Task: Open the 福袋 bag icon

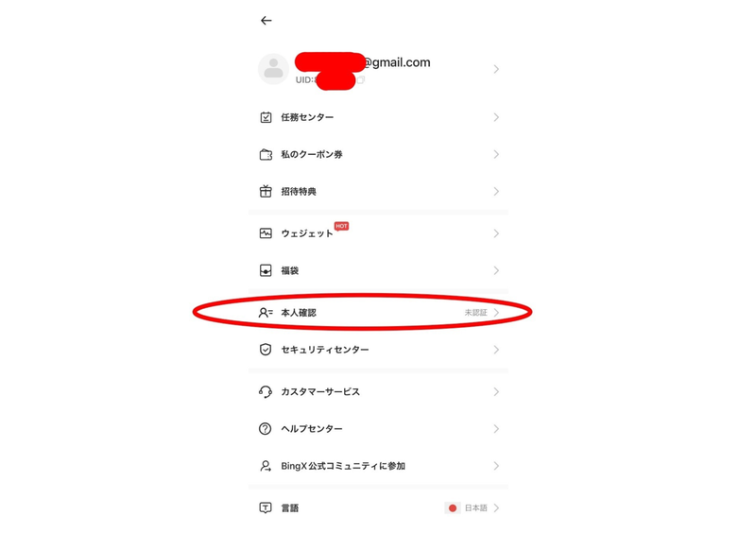Action: [x=266, y=270]
